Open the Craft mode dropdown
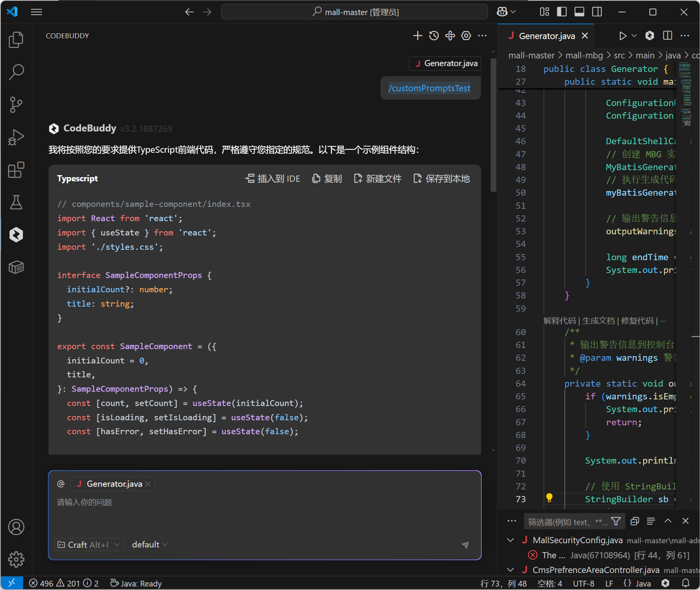Image resolution: width=700 pixels, height=590 pixels. (x=89, y=545)
